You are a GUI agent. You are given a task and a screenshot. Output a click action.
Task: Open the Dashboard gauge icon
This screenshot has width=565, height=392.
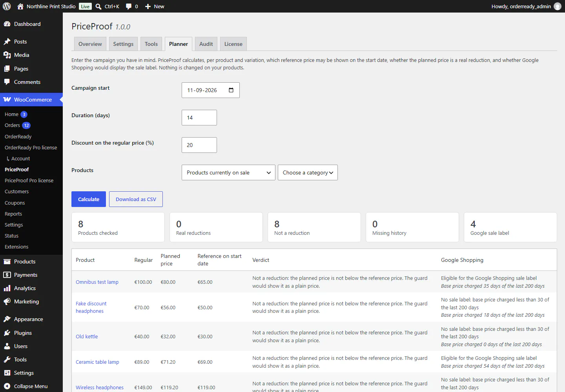(7, 24)
